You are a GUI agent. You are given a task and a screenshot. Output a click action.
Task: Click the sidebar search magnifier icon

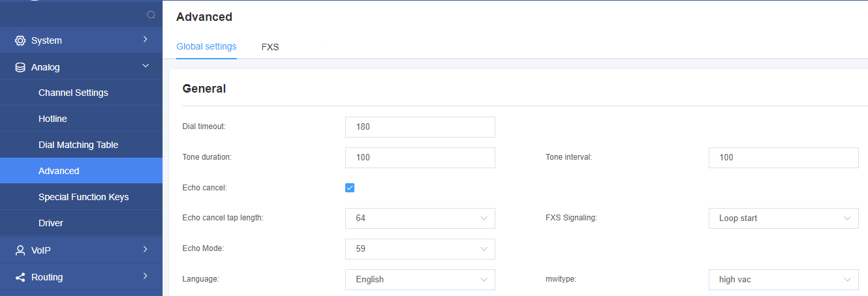pyautogui.click(x=151, y=14)
